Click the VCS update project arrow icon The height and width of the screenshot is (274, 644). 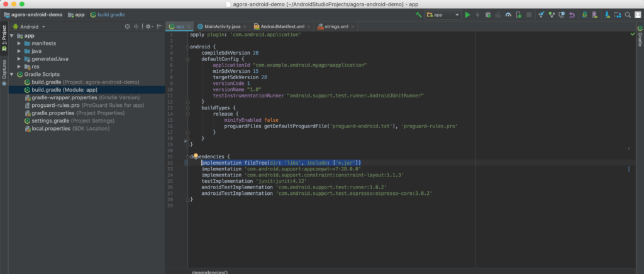541,14
